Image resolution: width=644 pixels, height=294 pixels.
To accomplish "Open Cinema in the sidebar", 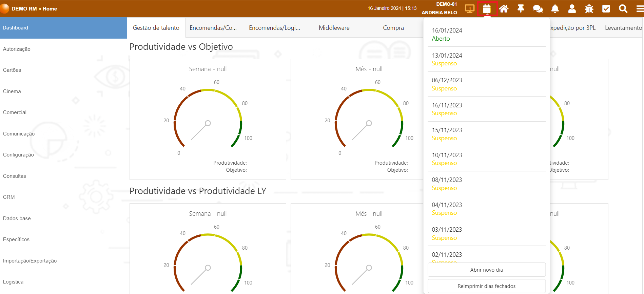I will click(63, 91).
